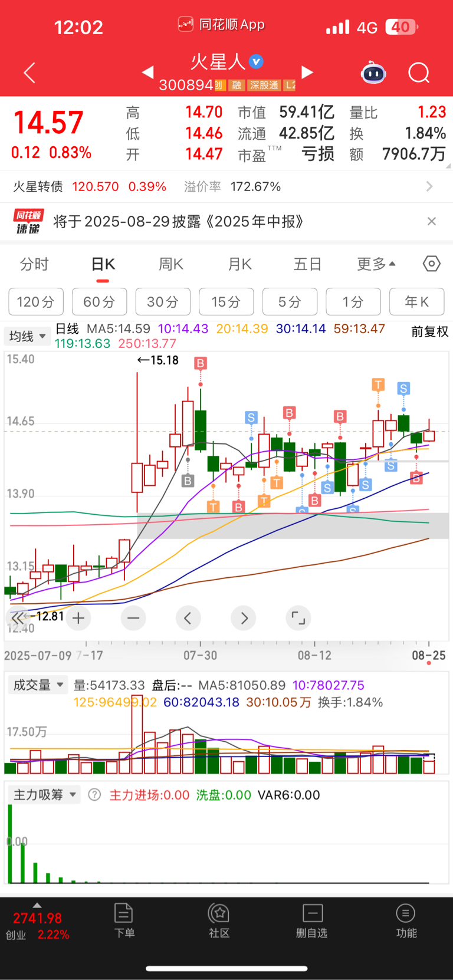
Task: Tap the current price 14.57
Action: (48, 123)
